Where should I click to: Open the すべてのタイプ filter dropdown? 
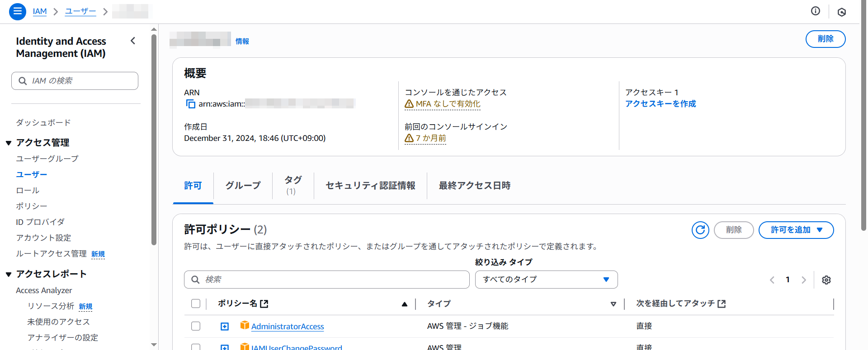[x=546, y=280]
